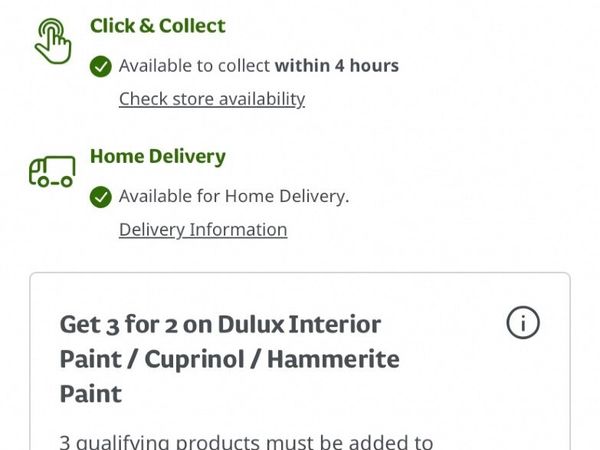Click the Home Delivery truck icon
The image size is (600, 450).
point(52,173)
